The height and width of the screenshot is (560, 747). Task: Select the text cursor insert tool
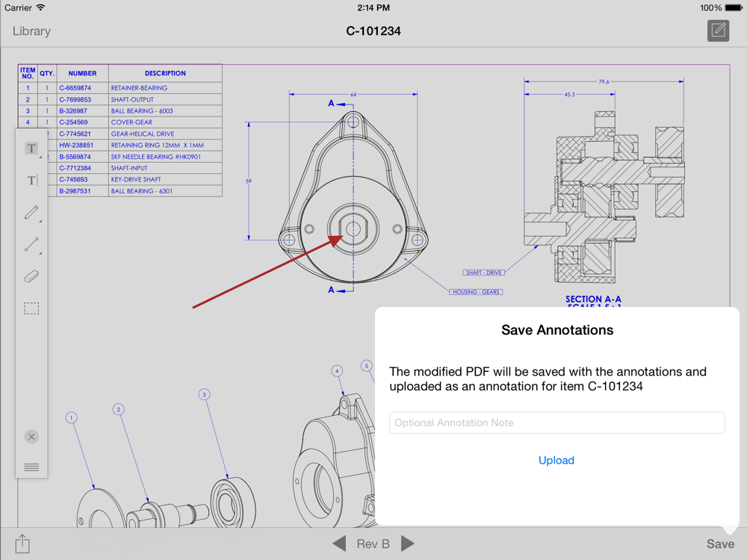[x=32, y=180]
